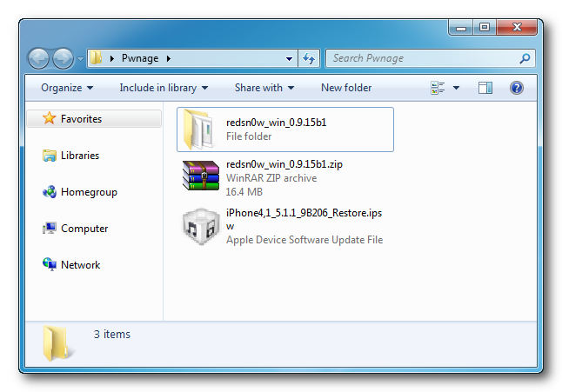
Task: Click the redsn0w_win_0.9.15b1 folder name
Action: click(277, 123)
